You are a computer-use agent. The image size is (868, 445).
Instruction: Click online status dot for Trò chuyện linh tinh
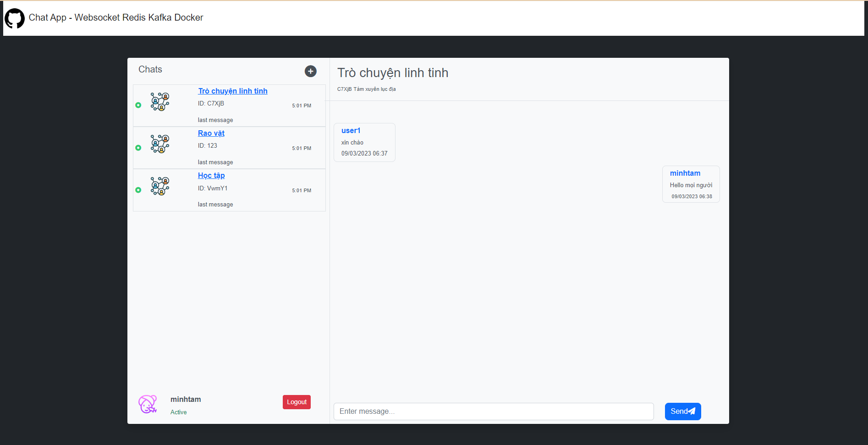[138, 105]
